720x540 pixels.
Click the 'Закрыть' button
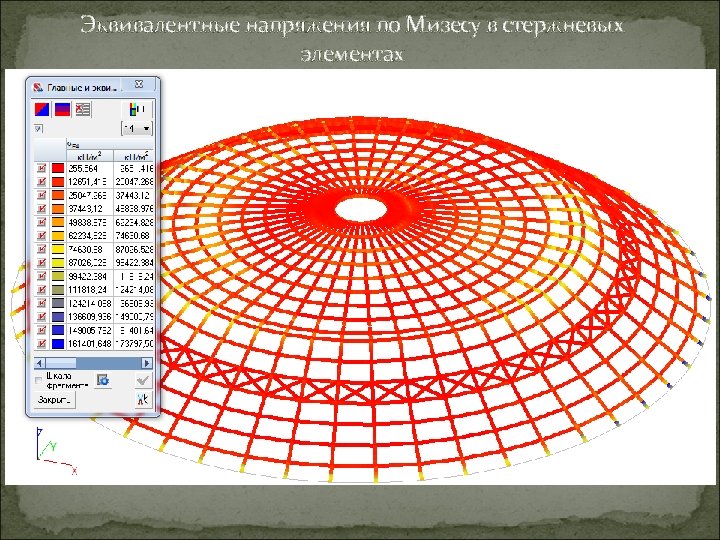(x=55, y=400)
